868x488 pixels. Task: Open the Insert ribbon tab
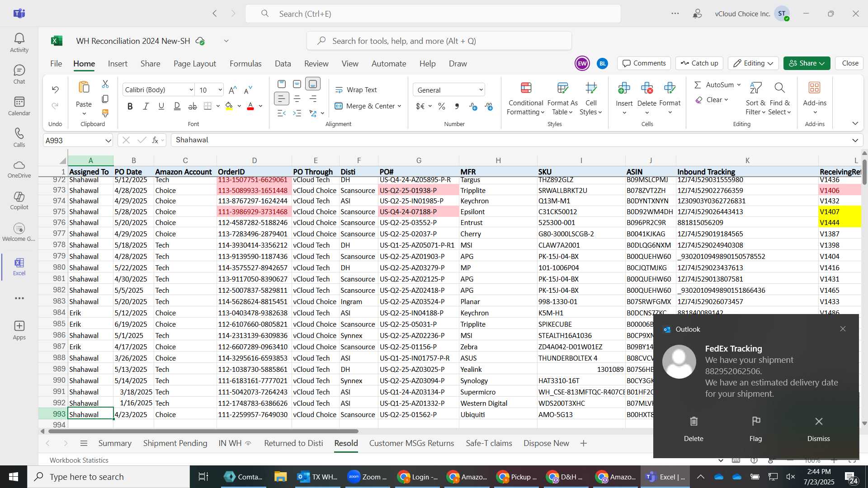click(118, 64)
